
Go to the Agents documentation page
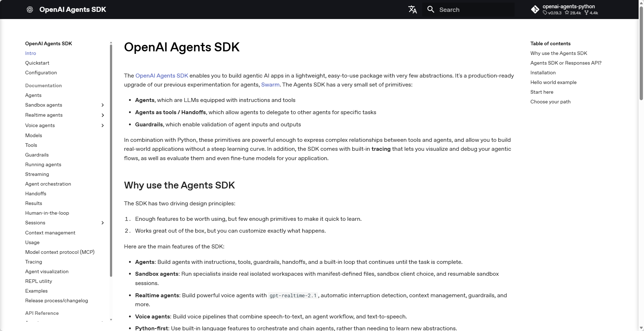pos(33,95)
